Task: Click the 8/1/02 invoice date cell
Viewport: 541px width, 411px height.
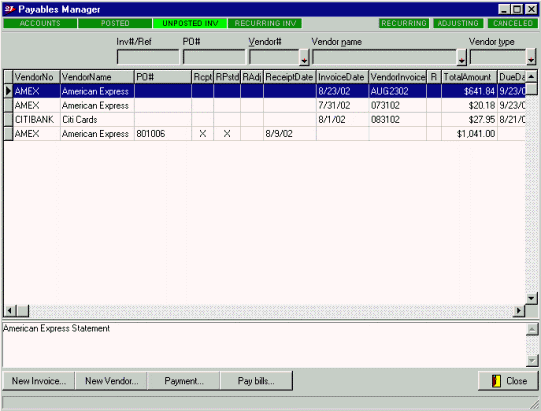Action: (x=342, y=119)
